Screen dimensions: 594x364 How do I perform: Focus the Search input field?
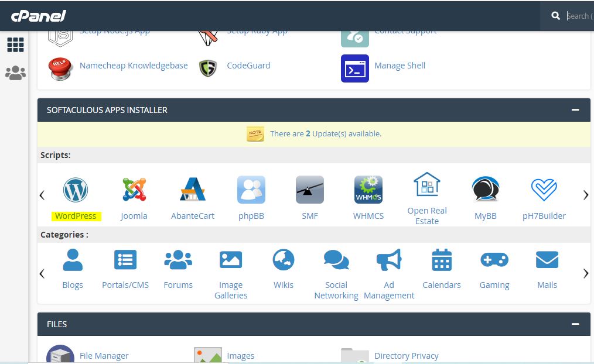click(x=580, y=16)
